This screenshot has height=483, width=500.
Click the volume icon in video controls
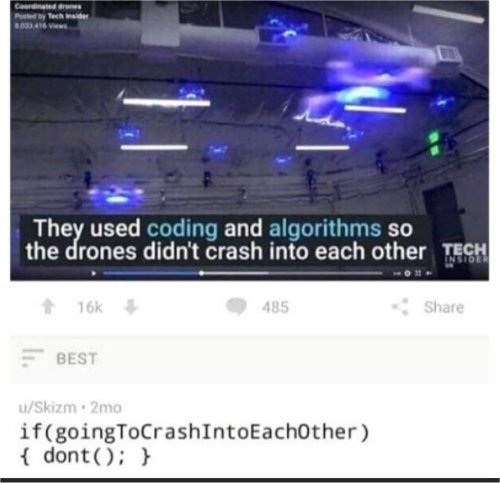pyautogui.click(x=397, y=273)
